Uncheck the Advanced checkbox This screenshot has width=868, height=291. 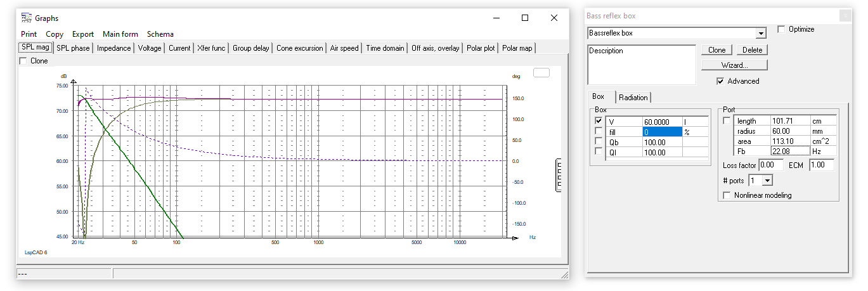[720, 81]
